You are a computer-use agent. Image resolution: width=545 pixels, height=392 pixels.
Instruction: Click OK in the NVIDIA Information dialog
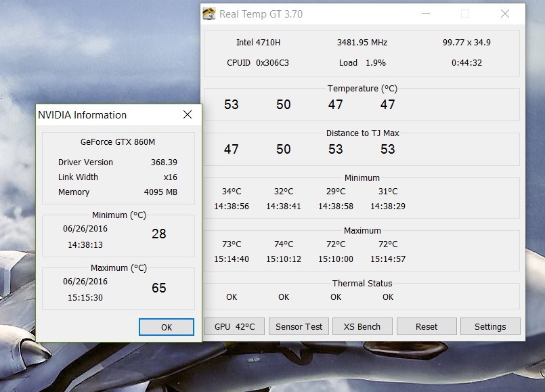coord(167,327)
